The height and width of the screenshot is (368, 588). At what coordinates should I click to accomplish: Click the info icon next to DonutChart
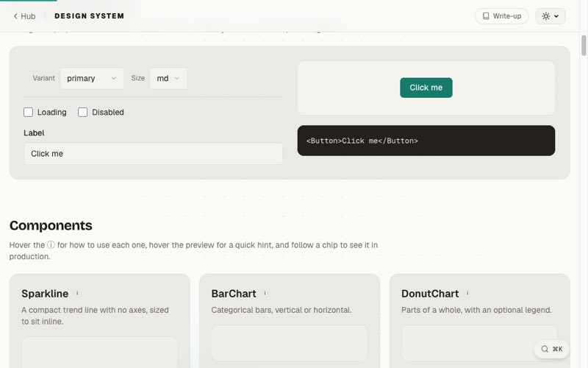467,293
